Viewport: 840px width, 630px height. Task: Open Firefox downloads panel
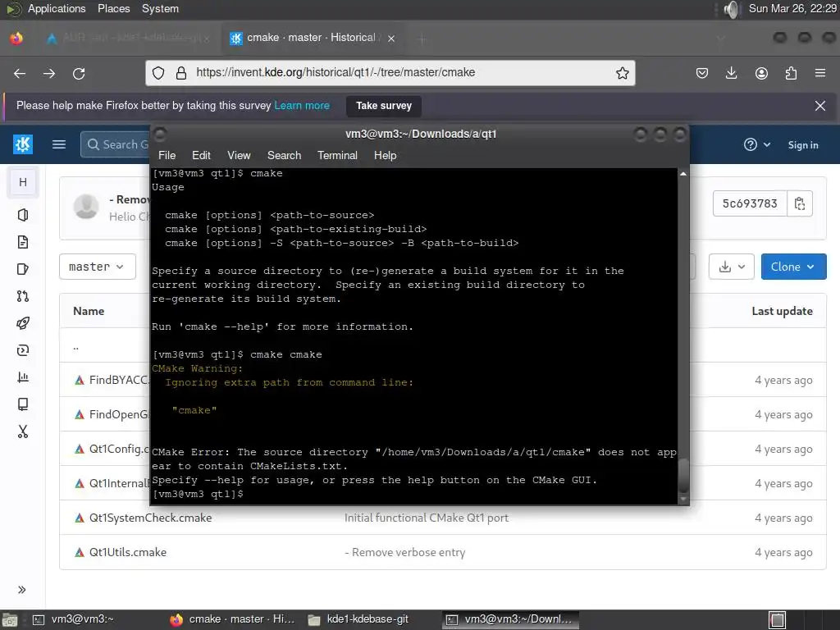pos(731,73)
